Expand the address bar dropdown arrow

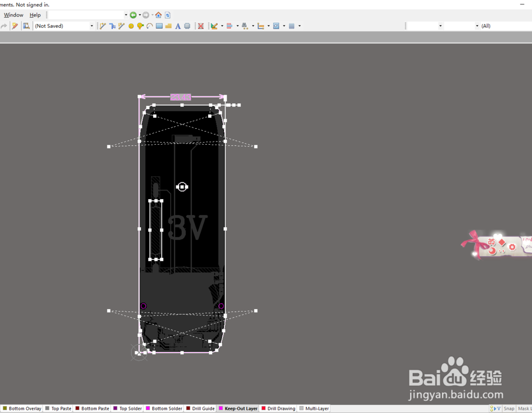tap(126, 15)
